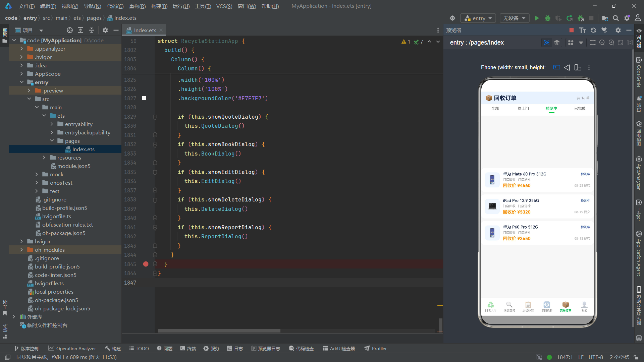This screenshot has height=362, width=644.
Task: Click the editor horizontal scrollbar
Action: pos(219,331)
